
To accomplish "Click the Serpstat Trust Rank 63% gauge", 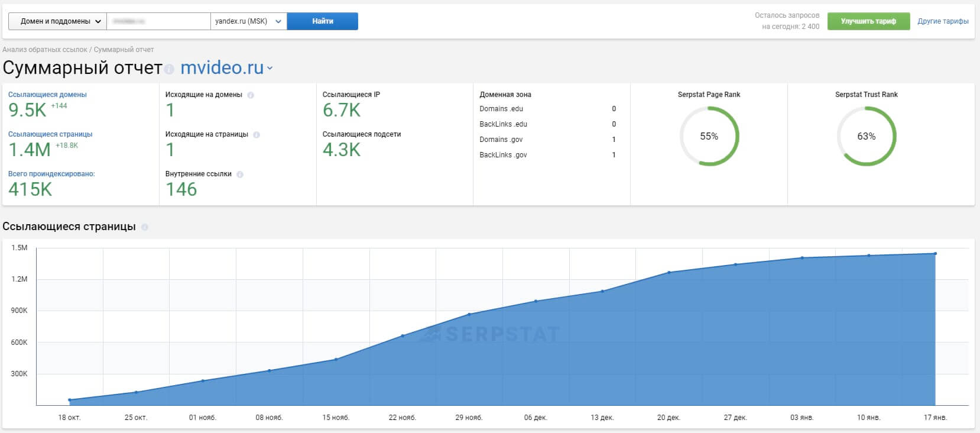I will pyautogui.click(x=867, y=136).
